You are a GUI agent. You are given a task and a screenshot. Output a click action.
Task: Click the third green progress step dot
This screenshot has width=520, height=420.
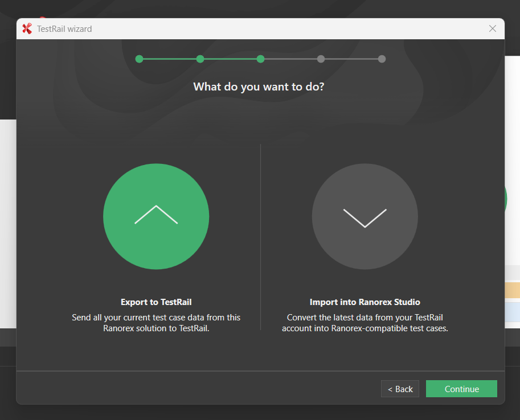(260, 59)
